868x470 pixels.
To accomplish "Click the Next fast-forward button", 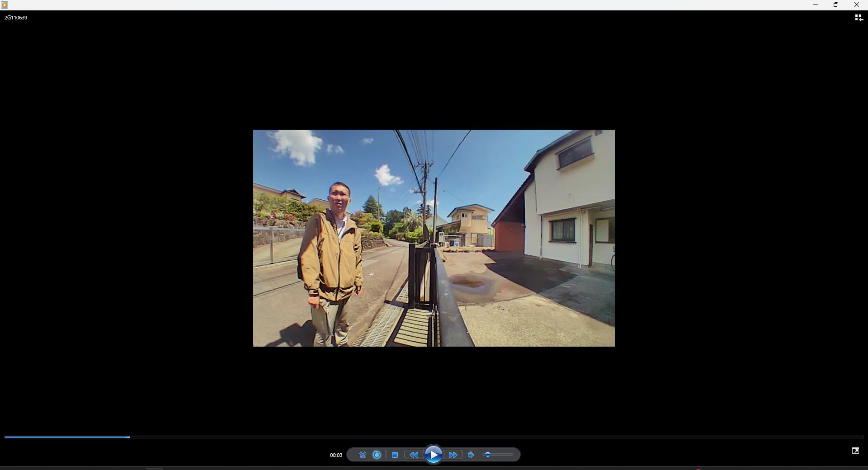I will (x=453, y=455).
